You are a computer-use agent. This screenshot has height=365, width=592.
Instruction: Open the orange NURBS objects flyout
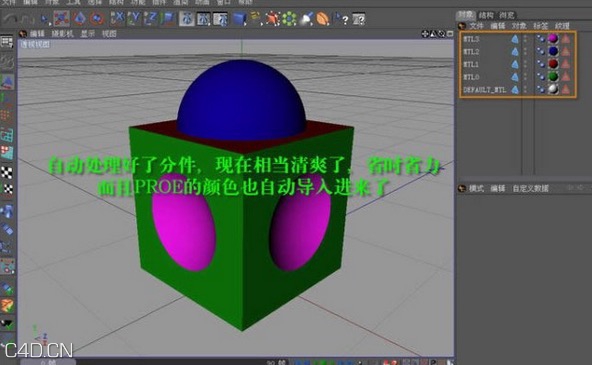tap(272, 18)
